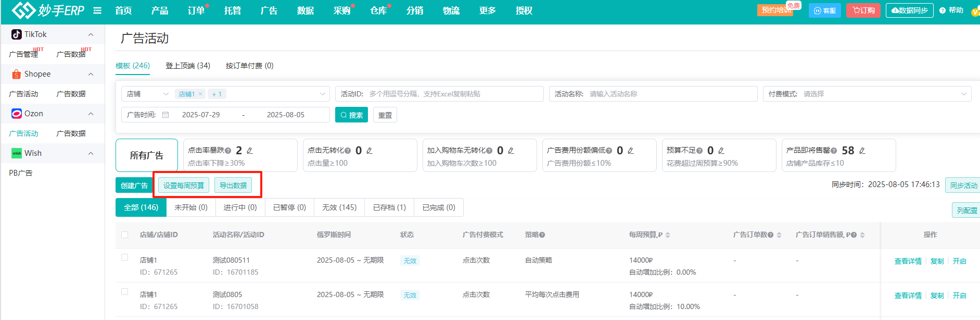The width and height of the screenshot is (980, 320).
Task: Edit the 点击率暴跌 threshold pencil icon
Action: [x=250, y=151]
